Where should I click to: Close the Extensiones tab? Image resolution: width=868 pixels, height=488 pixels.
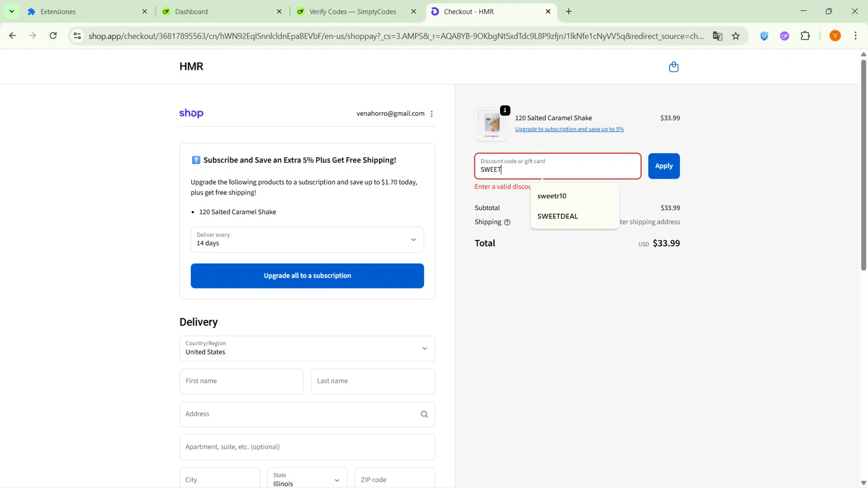145,12
